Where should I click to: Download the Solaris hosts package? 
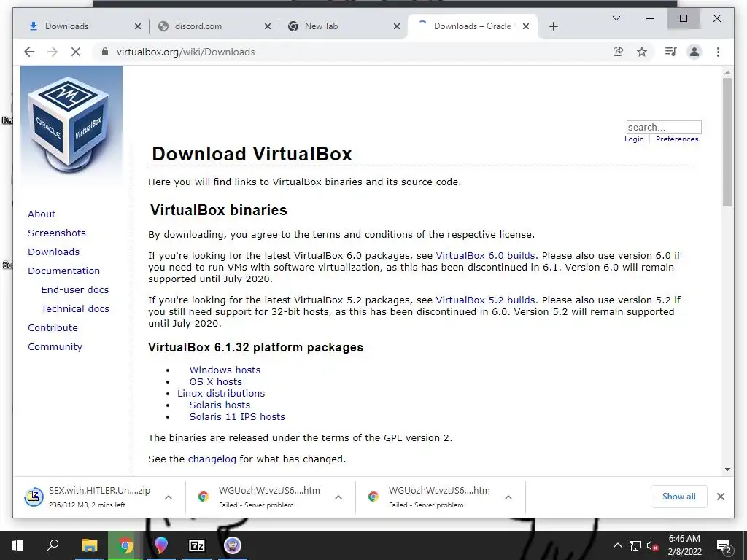click(x=220, y=405)
